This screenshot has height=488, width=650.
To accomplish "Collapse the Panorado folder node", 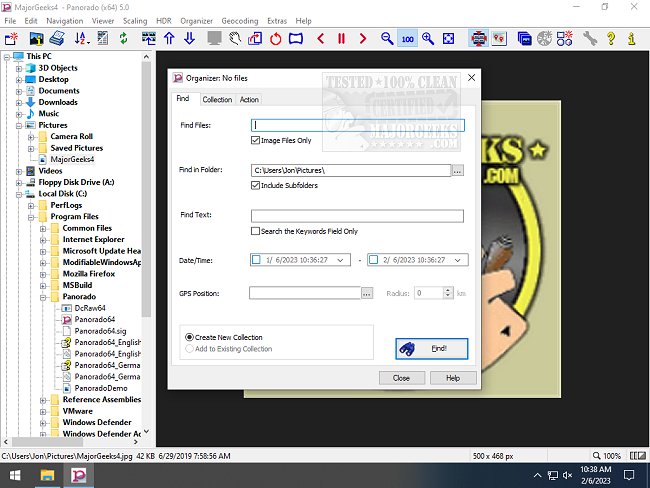I will pyautogui.click(x=43, y=297).
